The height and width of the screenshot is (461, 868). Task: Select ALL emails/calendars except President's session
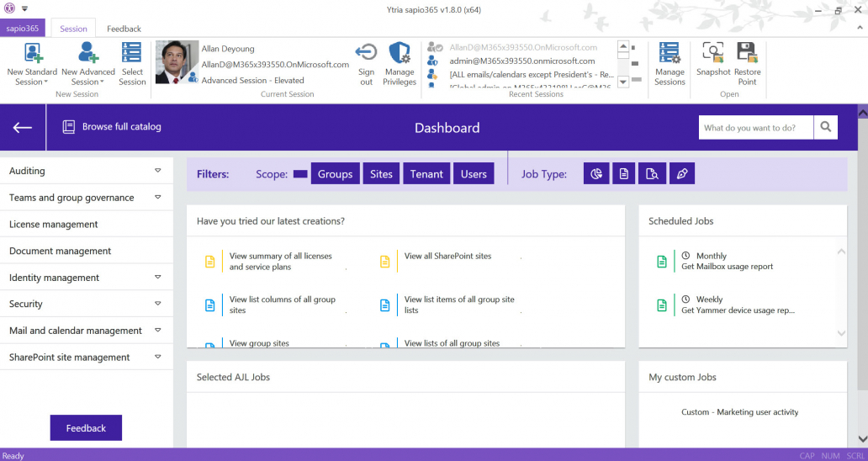[532, 74]
